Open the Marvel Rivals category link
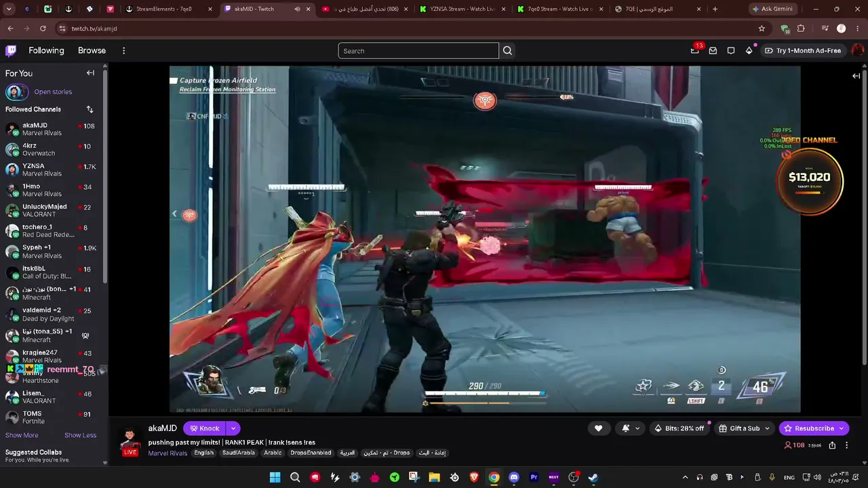The width and height of the screenshot is (868, 488). (x=167, y=453)
